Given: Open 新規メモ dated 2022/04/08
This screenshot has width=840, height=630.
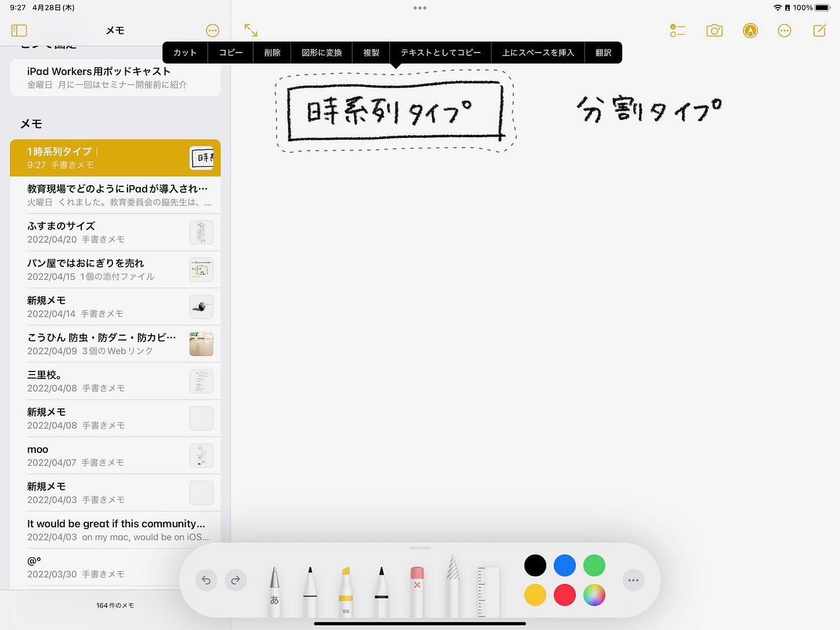Looking at the screenshot, I should point(115,418).
